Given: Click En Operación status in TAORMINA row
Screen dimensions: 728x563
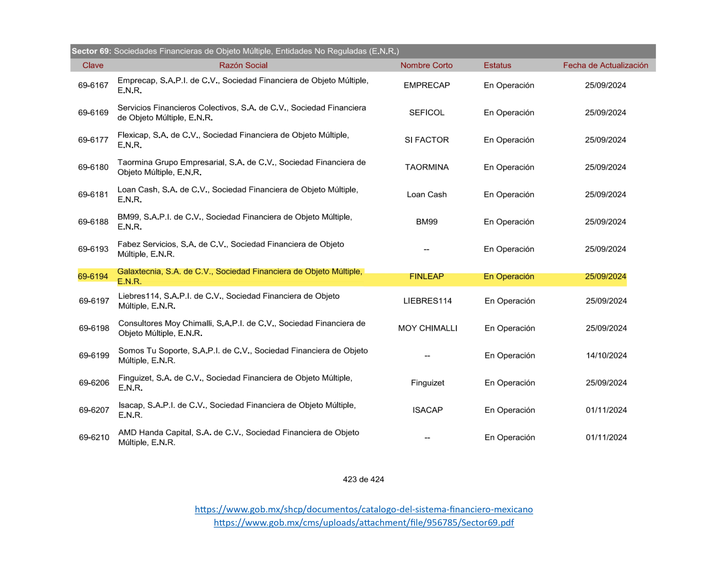Looking at the screenshot, I should [509, 167].
